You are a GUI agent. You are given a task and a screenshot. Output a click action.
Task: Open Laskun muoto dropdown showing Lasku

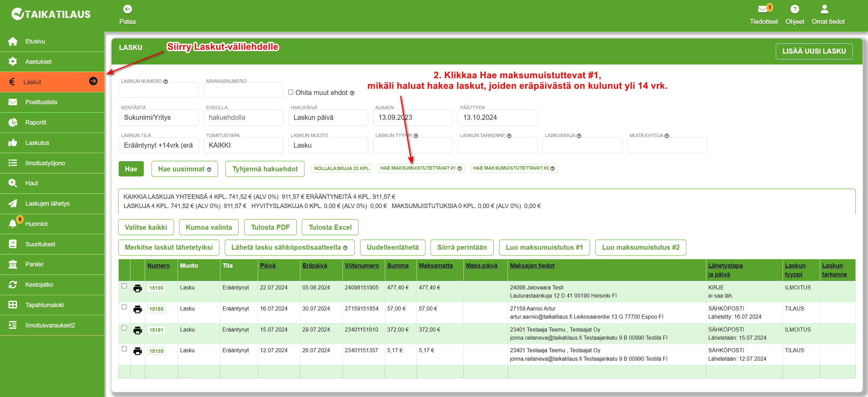coord(328,145)
